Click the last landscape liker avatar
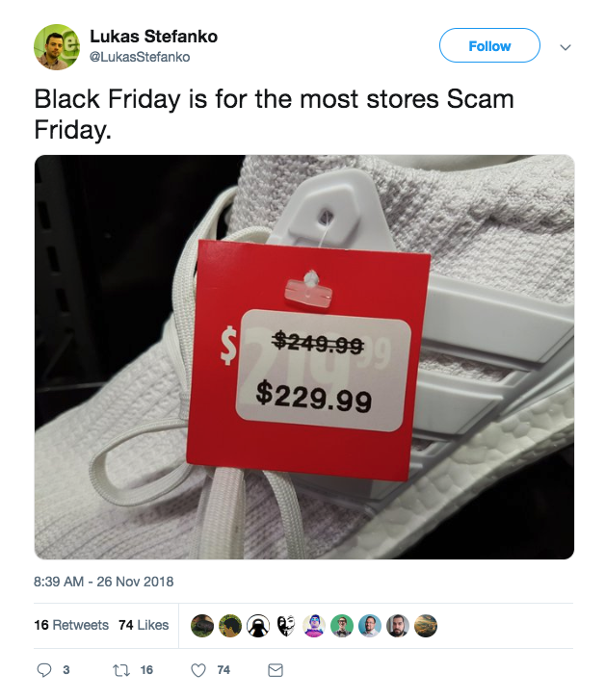Screen dimensions: 605x700 pyautogui.click(x=426, y=626)
